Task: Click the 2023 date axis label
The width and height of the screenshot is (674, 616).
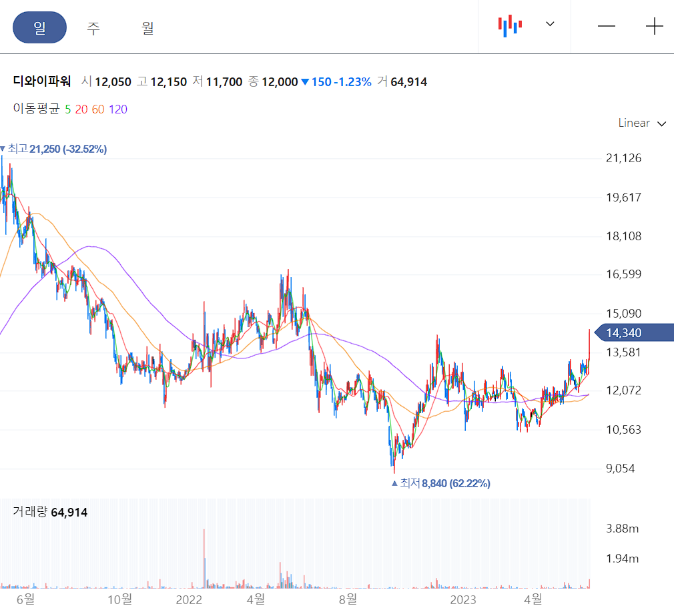Action: tap(463, 600)
